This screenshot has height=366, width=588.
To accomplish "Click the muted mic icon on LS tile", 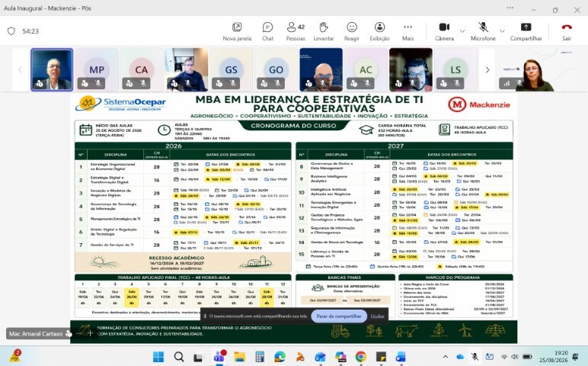I will pos(457,84).
